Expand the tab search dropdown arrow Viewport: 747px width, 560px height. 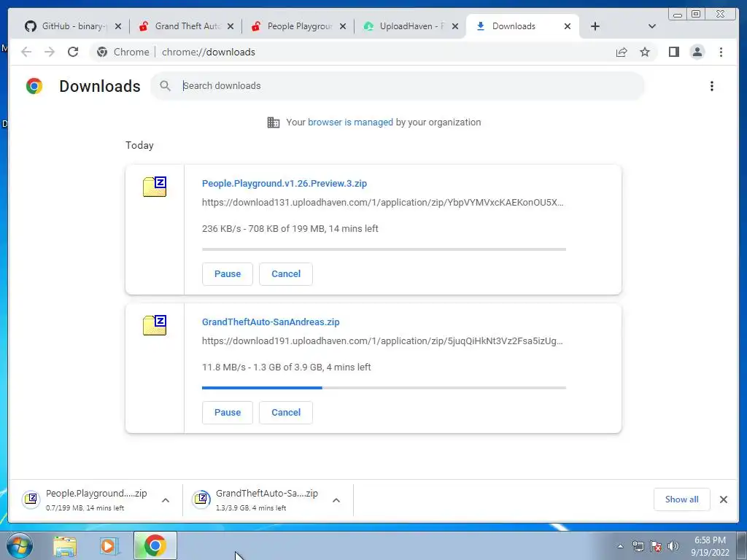[x=652, y=26]
